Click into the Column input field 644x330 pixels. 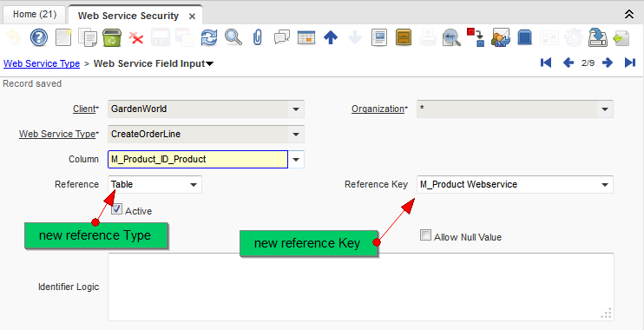[x=198, y=160]
